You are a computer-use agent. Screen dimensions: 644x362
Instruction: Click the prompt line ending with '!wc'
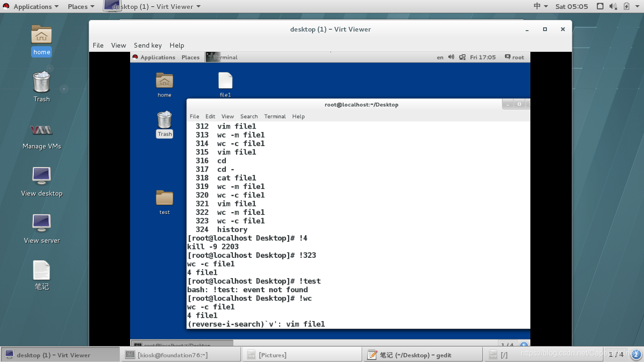(249, 298)
